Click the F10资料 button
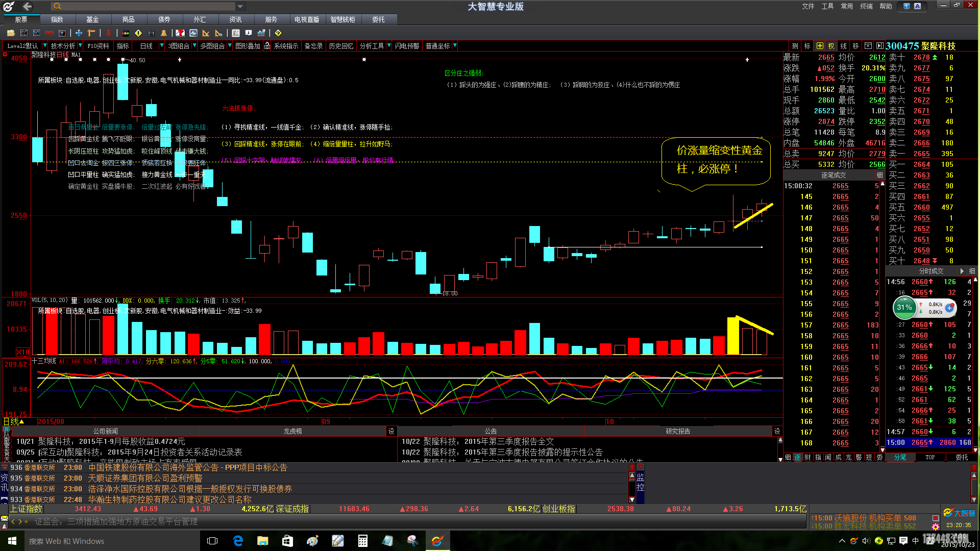Screen dimensions: 980x551 click(x=98, y=46)
